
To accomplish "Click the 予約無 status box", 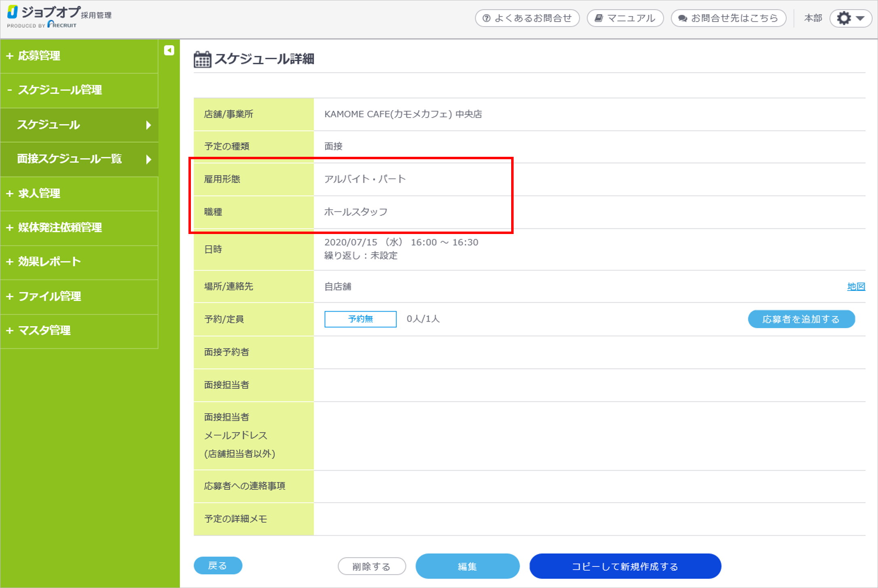I will point(360,319).
